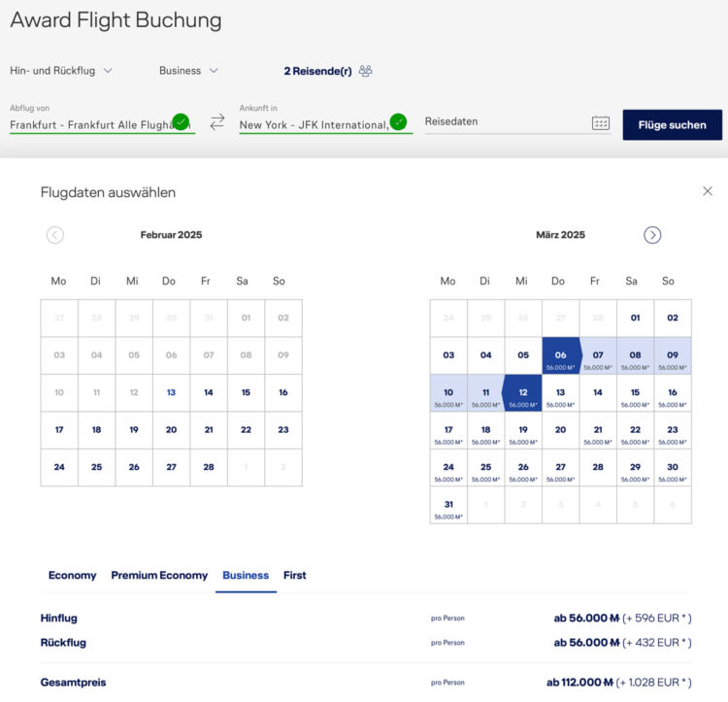Image resolution: width=728 pixels, height=702 pixels.
Task: Switch to the Economy tab
Action: (73, 576)
